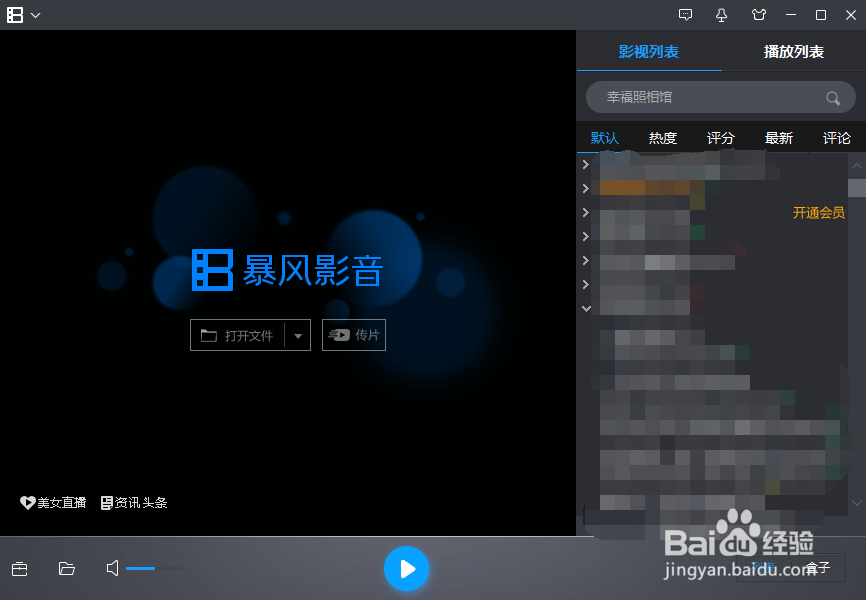Open the skin (shirt) icon in title bar
This screenshot has height=600, width=866.
pos(759,15)
